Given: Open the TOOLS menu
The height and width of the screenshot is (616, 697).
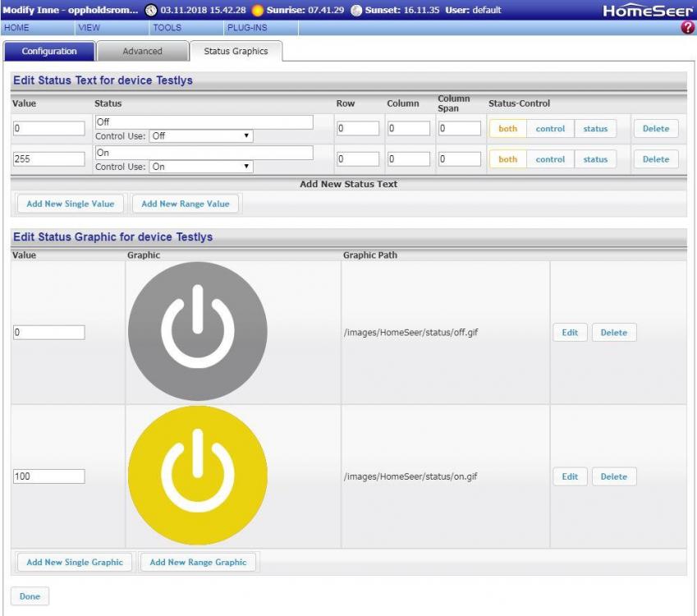Looking at the screenshot, I should (167, 28).
